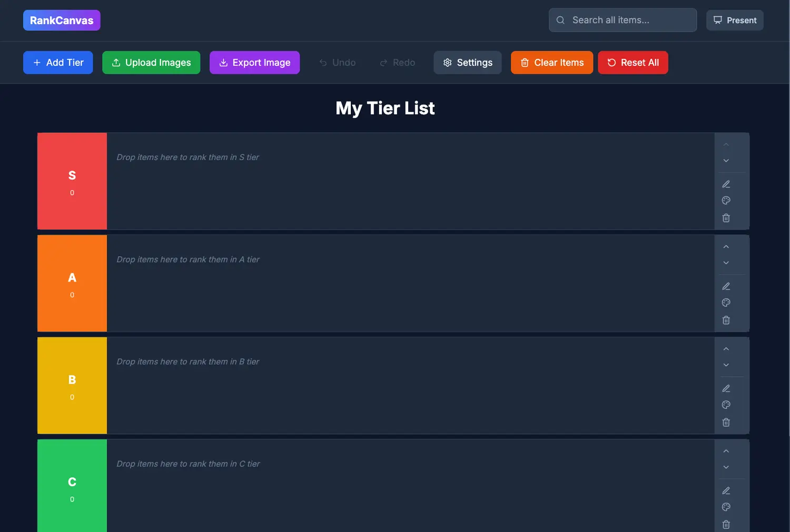This screenshot has height=532, width=790.
Task: Delete the A tier using trash icon
Action: click(x=726, y=320)
